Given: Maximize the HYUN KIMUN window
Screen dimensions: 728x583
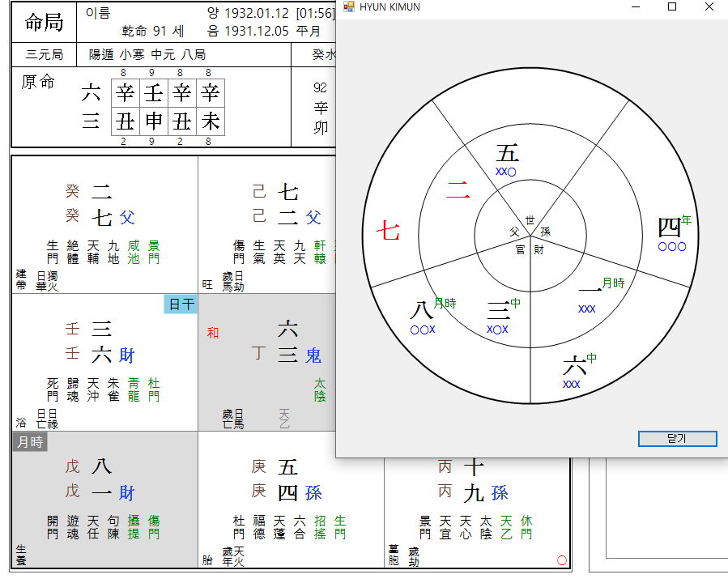Looking at the screenshot, I should (x=672, y=6).
